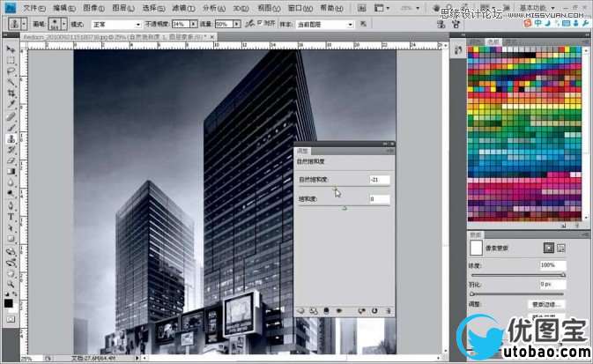Screen dimensions: 593x364
Task: Switch to the 色板 (Swatches) tab
Action: coord(493,42)
